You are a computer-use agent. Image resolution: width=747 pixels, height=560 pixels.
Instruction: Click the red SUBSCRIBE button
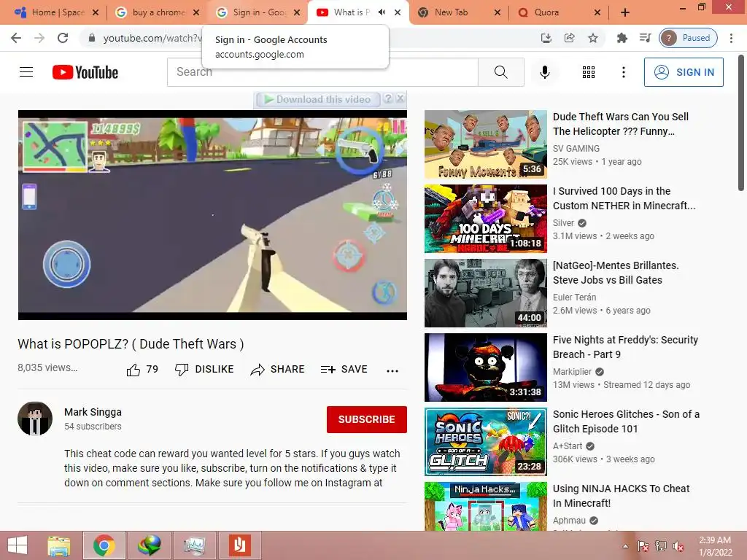point(367,419)
